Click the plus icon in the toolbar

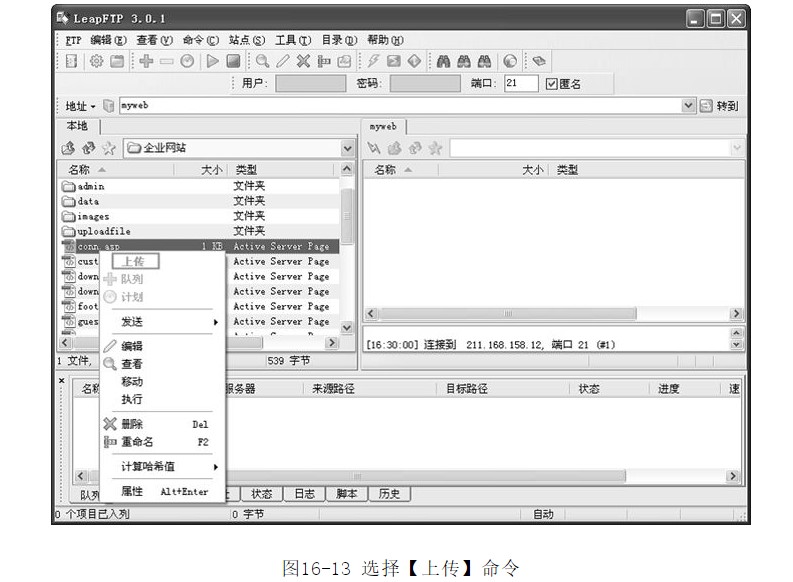(x=146, y=61)
